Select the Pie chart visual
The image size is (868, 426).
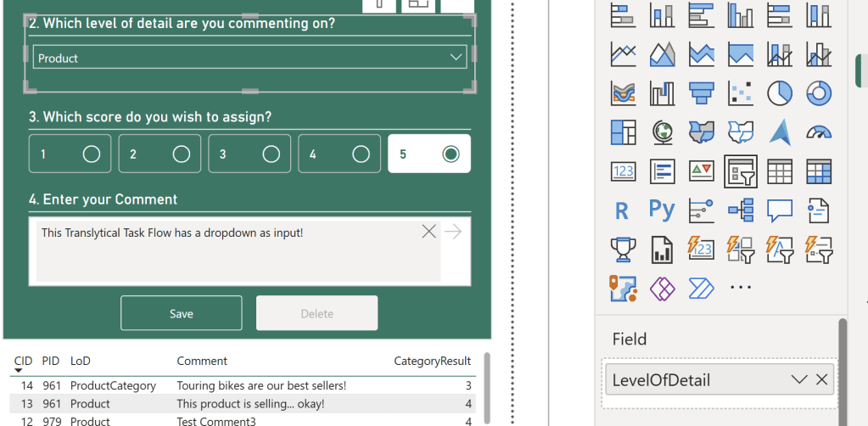click(x=779, y=92)
